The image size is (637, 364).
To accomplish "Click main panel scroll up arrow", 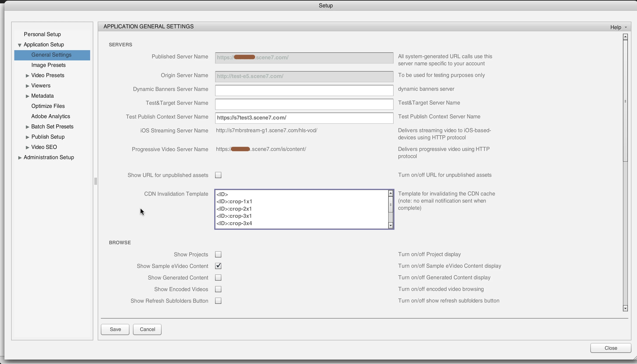I will 625,37.
